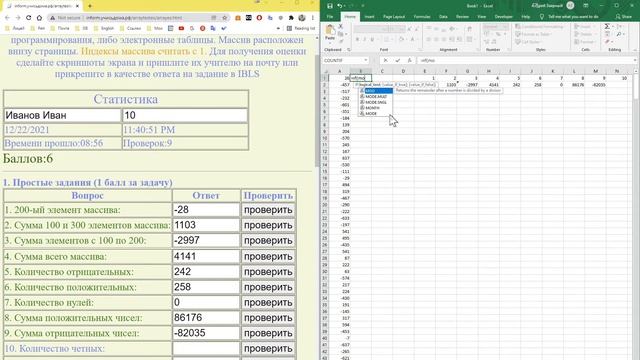Click the Not secure warning icon
Image resolution: width=640 pixels, height=360 pixels.
(52, 18)
